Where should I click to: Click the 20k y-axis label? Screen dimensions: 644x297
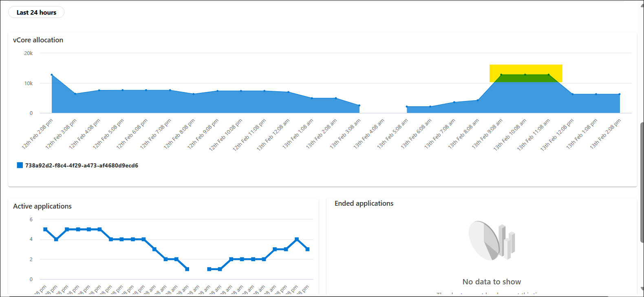pos(28,53)
